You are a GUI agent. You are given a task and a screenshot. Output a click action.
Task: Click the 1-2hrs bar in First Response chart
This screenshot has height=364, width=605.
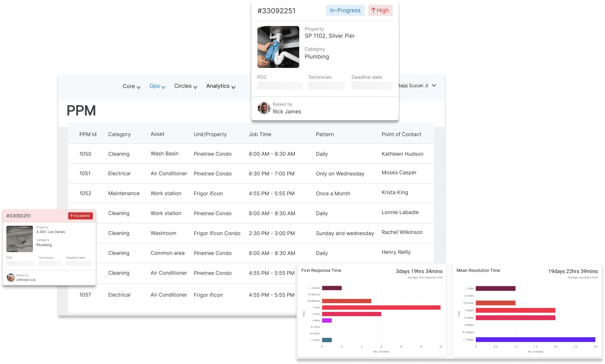pyautogui.click(x=381, y=307)
